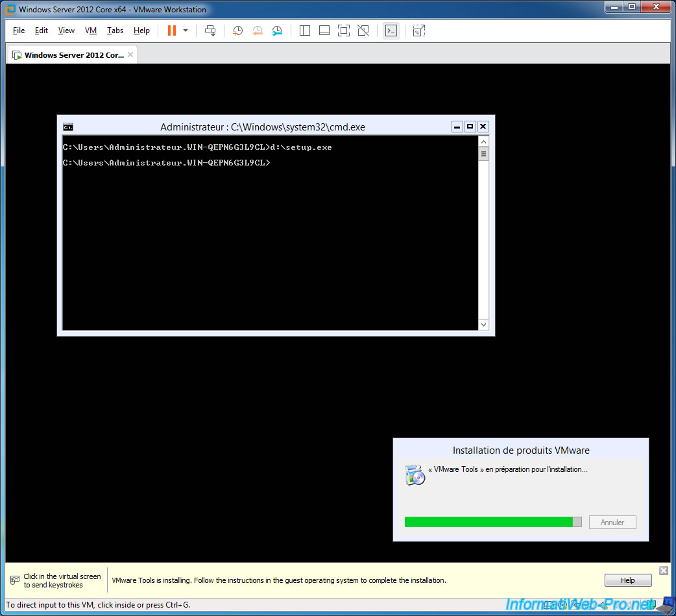Click the 'To direct input to this VM' status text
676x616 pixels.
point(99,605)
